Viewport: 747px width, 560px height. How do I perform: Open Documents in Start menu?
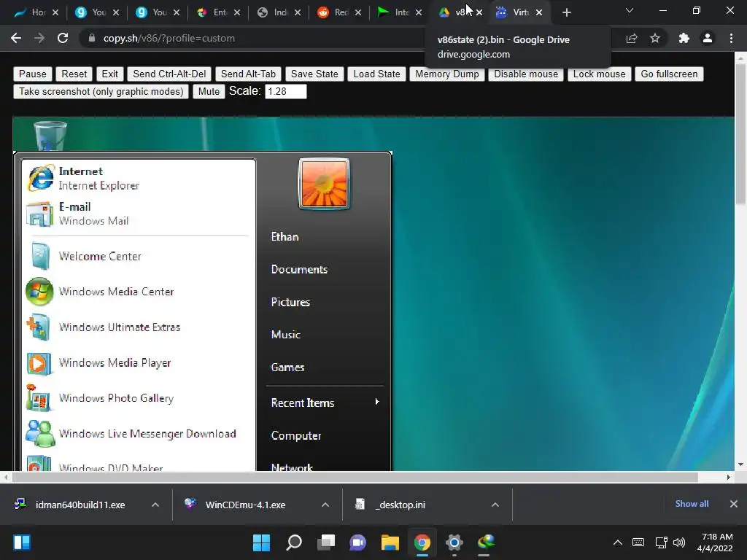(x=299, y=270)
